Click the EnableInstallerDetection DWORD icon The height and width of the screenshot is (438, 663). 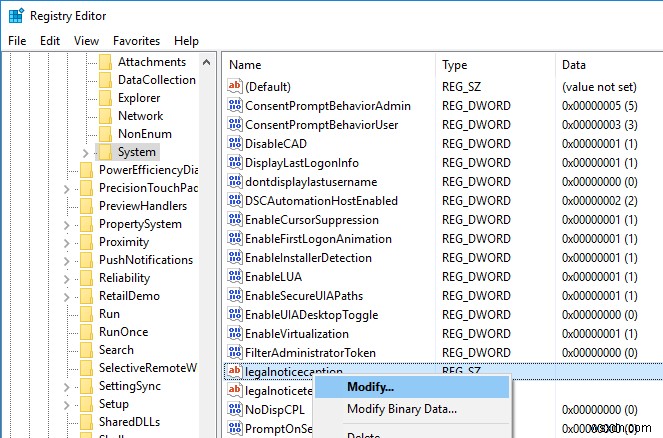coord(235,257)
